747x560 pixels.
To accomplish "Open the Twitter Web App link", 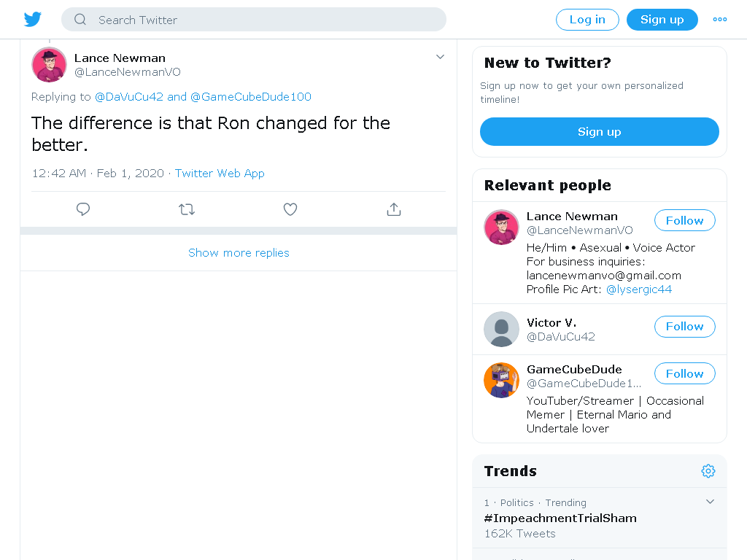I will (220, 174).
